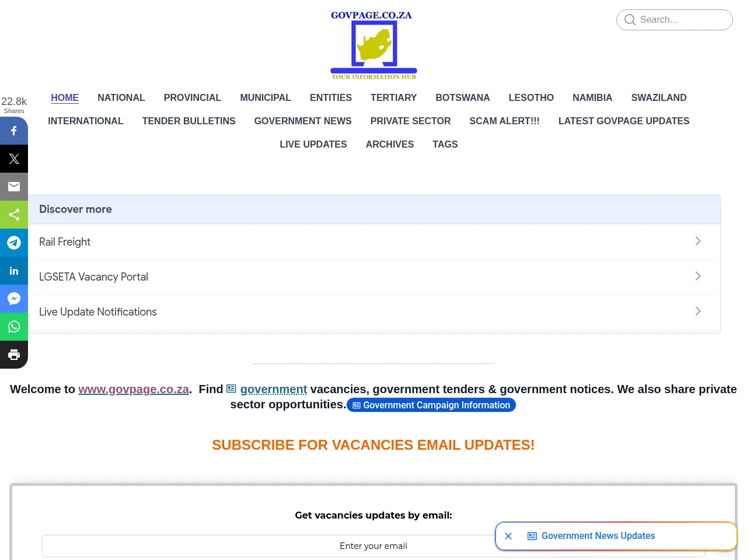
Task: Open SCAM ALERT!!! page
Action: pyautogui.click(x=504, y=121)
